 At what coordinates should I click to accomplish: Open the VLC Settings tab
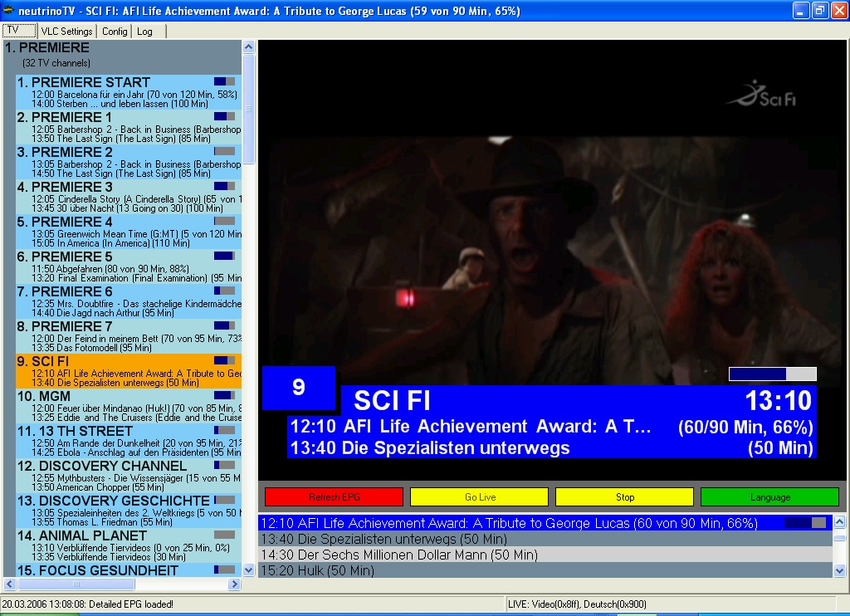(x=67, y=32)
